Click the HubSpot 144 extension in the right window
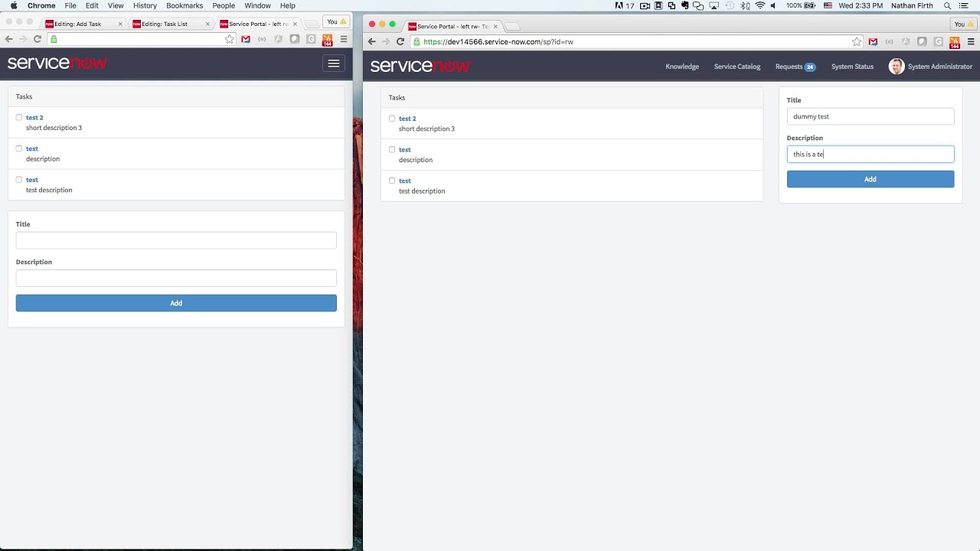The width and height of the screenshot is (980, 551). click(x=955, y=42)
